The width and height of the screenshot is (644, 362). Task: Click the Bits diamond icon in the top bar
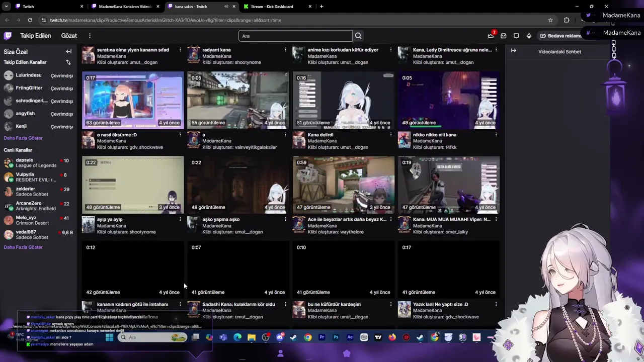(x=529, y=36)
